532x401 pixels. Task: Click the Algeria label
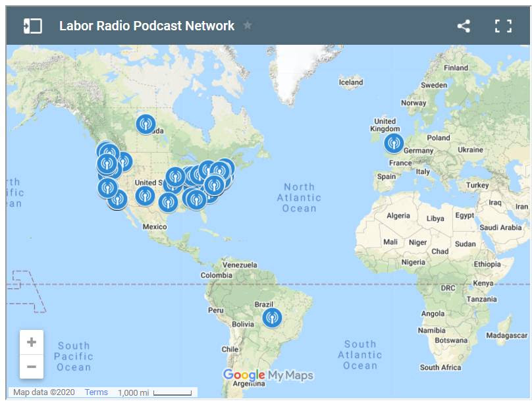tap(398, 216)
